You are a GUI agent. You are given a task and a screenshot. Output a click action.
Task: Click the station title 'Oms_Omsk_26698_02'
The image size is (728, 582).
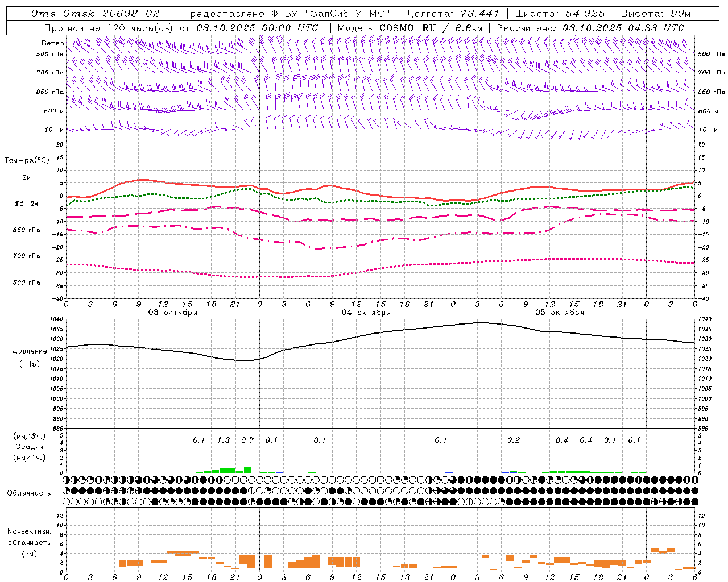click(x=96, y=14)
